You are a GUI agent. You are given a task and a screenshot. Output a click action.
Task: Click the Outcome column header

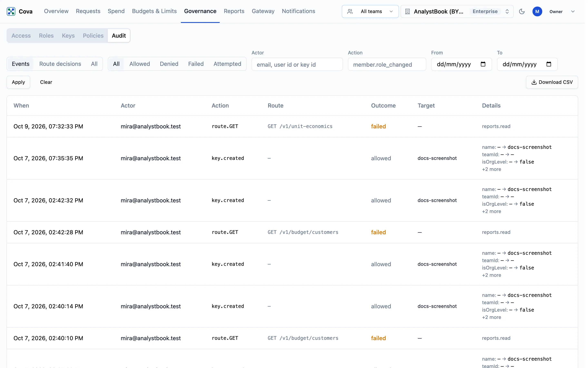coord(383,105)
